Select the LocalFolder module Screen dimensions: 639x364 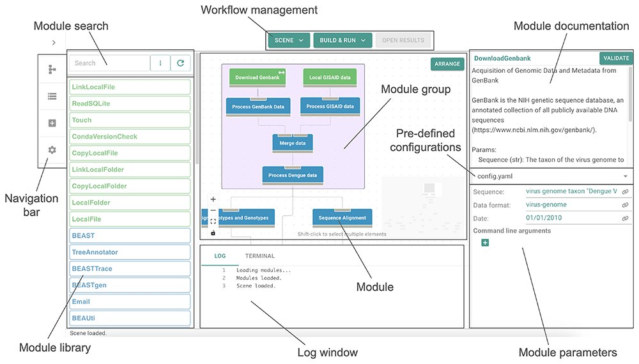[x=130, y=202]
